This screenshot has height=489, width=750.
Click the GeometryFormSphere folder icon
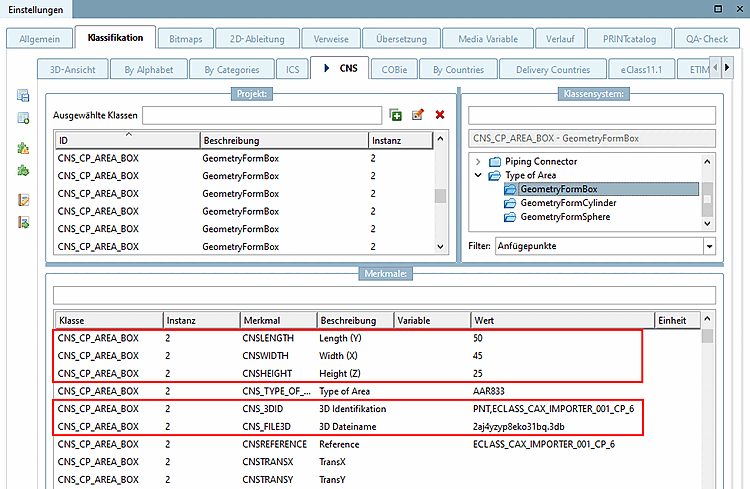click(510, 217)
